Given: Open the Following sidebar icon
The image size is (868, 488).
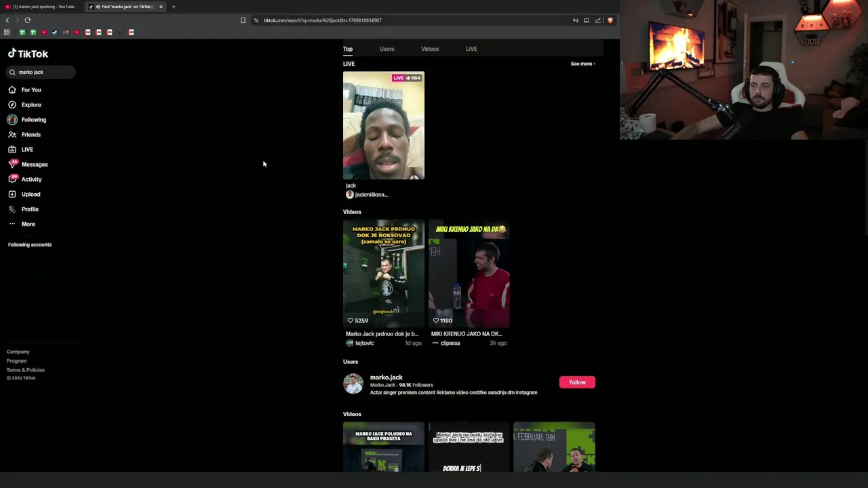Looking at the screenshot, I should click(12, 119).
